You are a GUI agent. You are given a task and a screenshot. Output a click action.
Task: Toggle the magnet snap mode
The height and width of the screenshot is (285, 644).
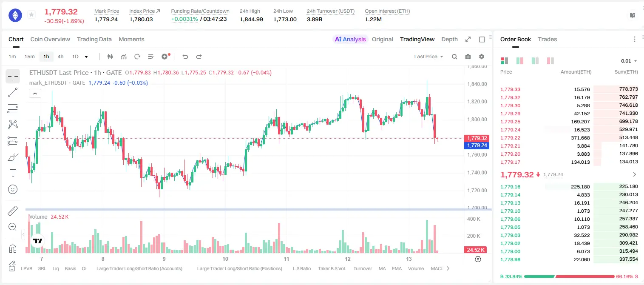(13, 248)
